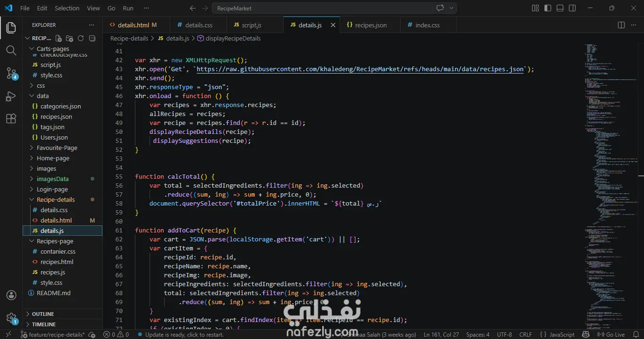644x339 pixels.
Task: Click the New Folder icon in Explorer
Action: 69,38
